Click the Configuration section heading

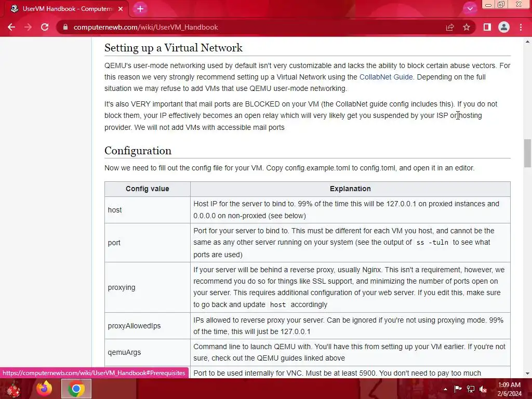click(138, 151)
